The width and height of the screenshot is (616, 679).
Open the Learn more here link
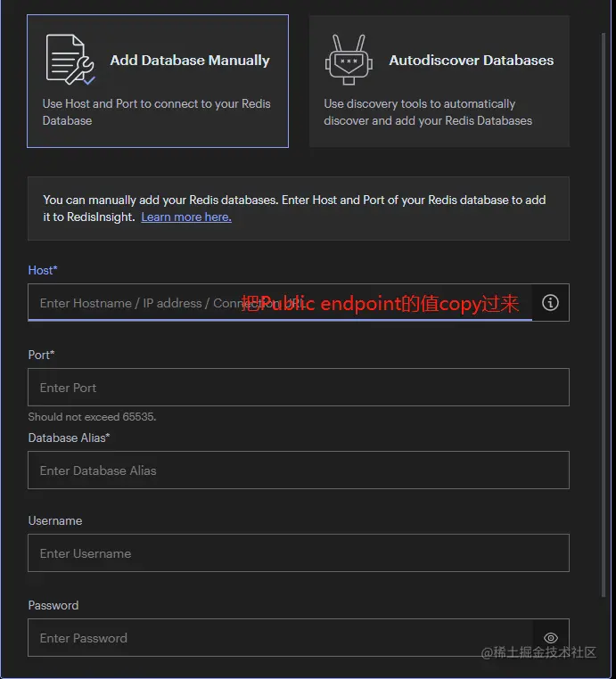186,217
